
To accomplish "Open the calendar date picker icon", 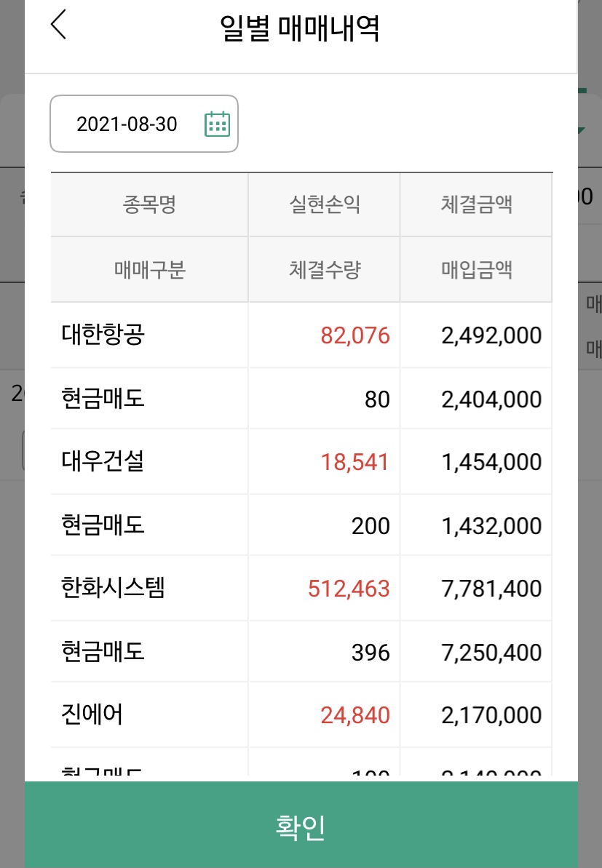I will (217, 124).
